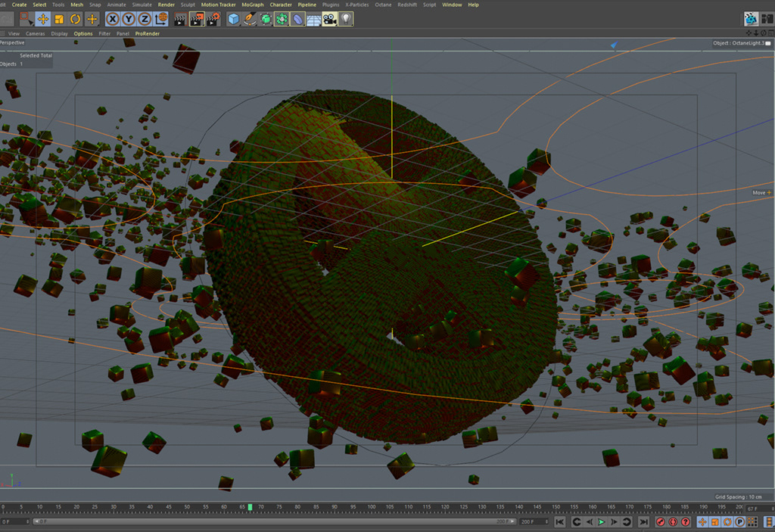
Task: Open viewport Panel menu
Action: pyautogui.click(x=123, y=33)
